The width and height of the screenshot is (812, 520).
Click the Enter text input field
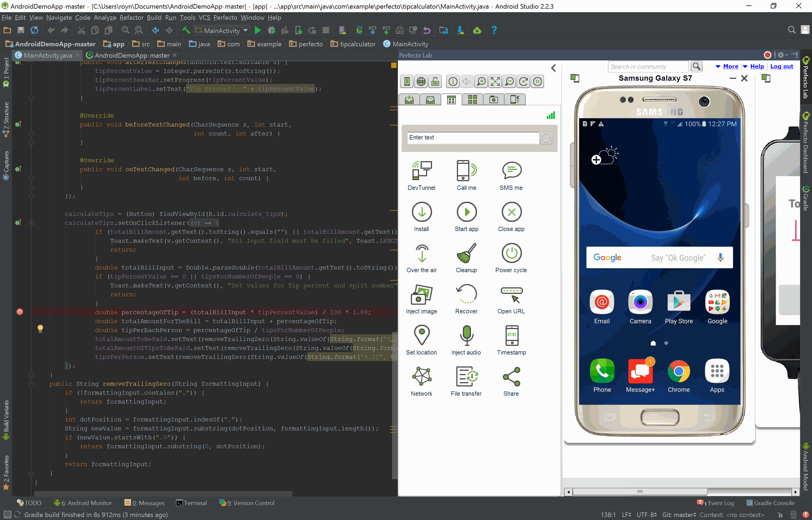pyautogui.click(x=472, y=138)
